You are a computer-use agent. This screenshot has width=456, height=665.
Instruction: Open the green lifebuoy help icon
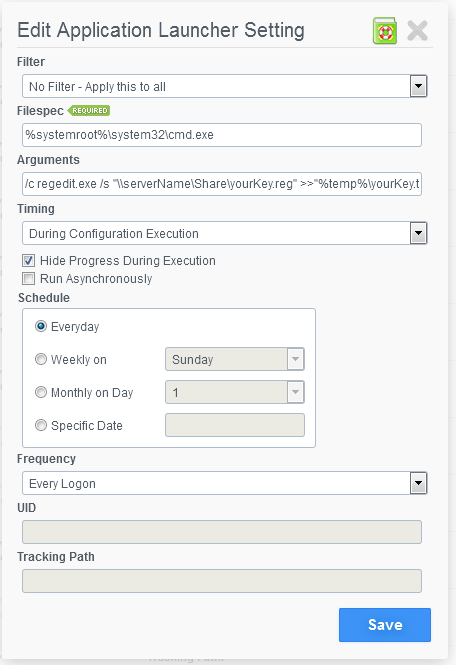click(385, 31)
